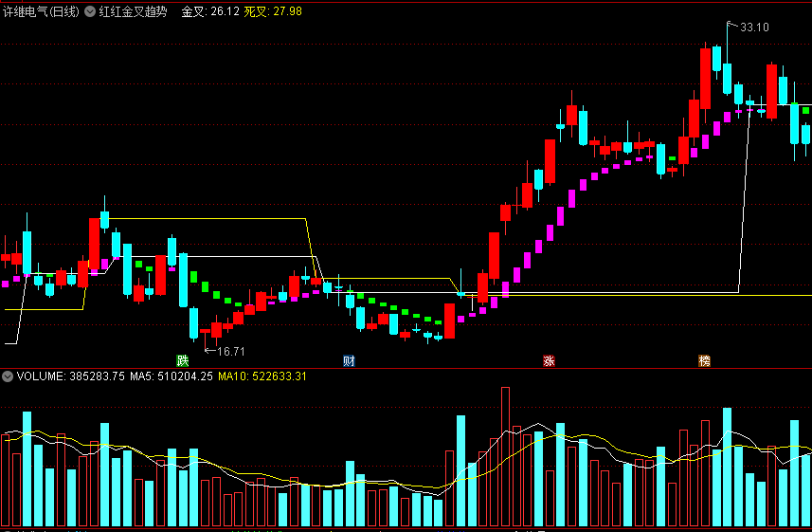Select the stock title 许继电气(日线)

(42, 11)
